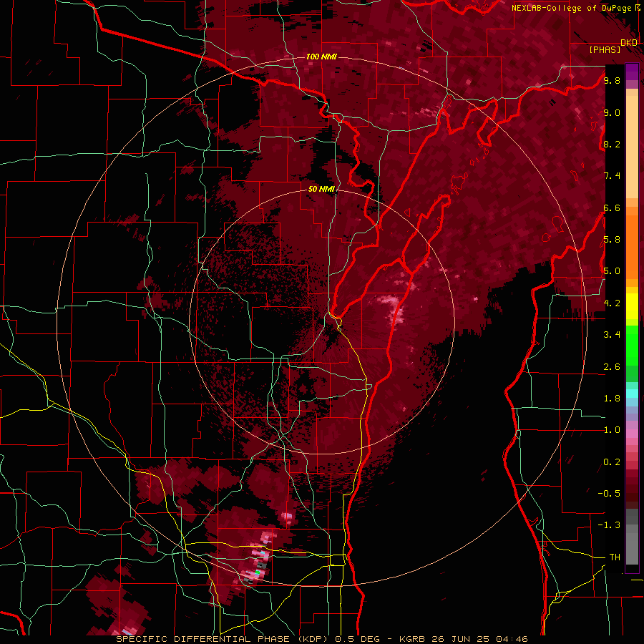Click the 0.2 value on the scale
The image size is (644, 644).
(x=612, y=462)
